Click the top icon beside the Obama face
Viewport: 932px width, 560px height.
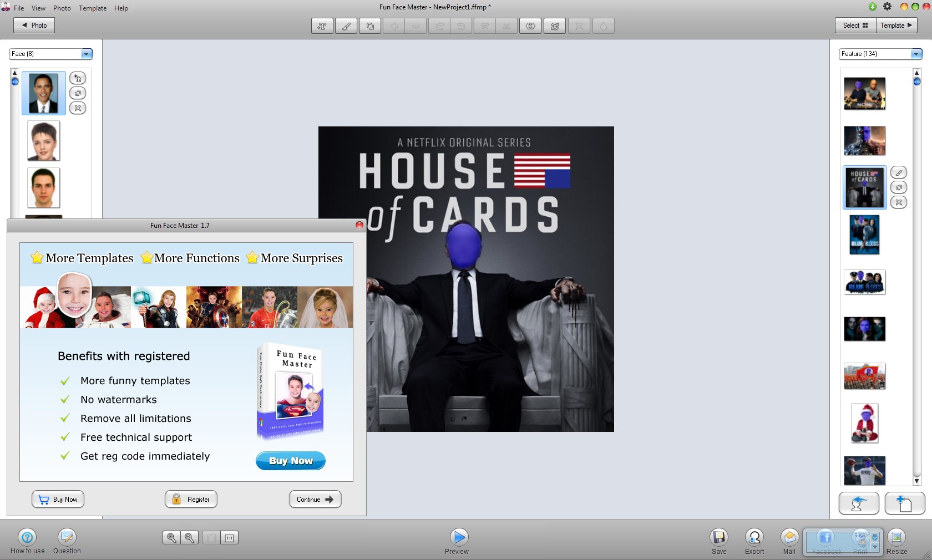(x=78, y=78)
